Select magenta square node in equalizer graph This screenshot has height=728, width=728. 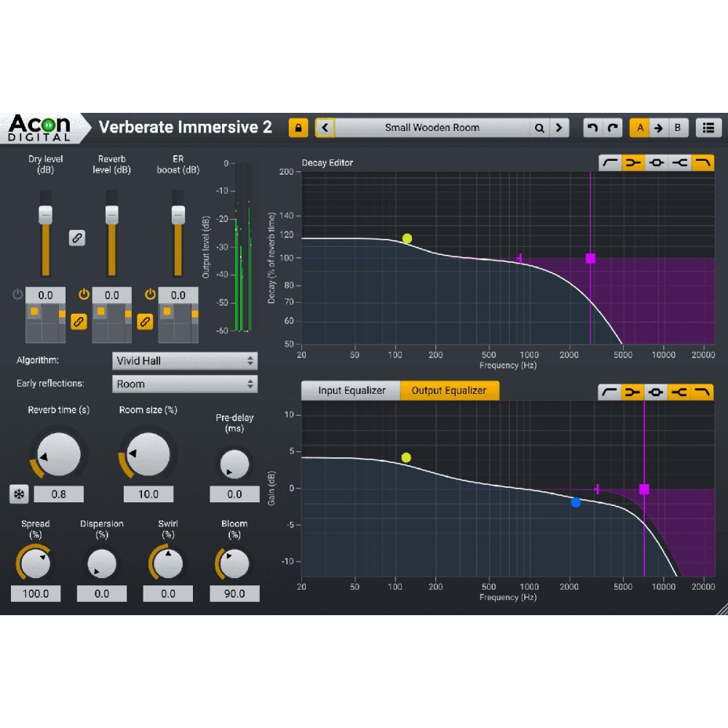[644, 489]
